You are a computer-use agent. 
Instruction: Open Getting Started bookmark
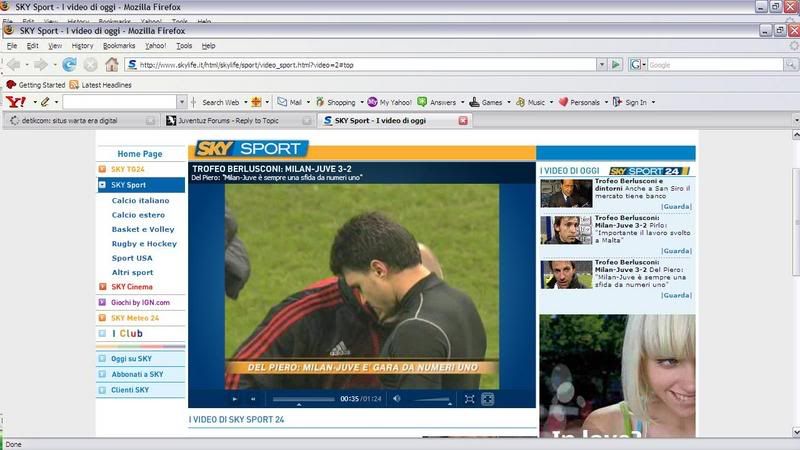click(36, 85)
